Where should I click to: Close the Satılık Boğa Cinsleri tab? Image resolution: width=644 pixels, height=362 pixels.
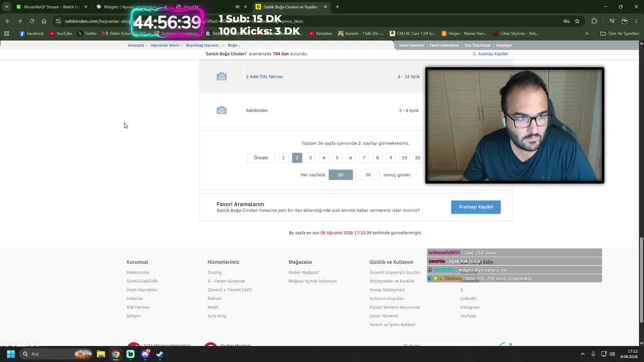coord(325,7)
